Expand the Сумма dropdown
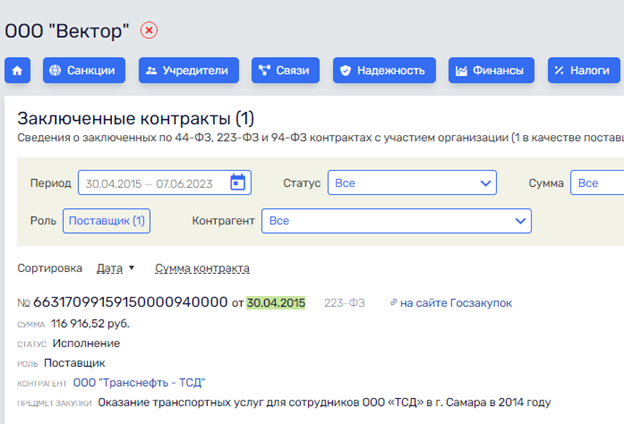Screen dimensions: 624x424 click(x=597, y=183)
